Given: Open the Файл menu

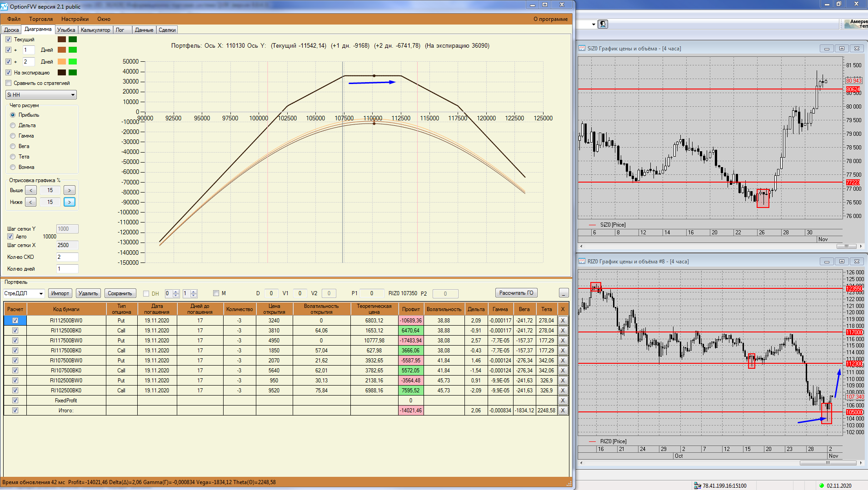Looking at the screenshot, I should pos(14,19).
